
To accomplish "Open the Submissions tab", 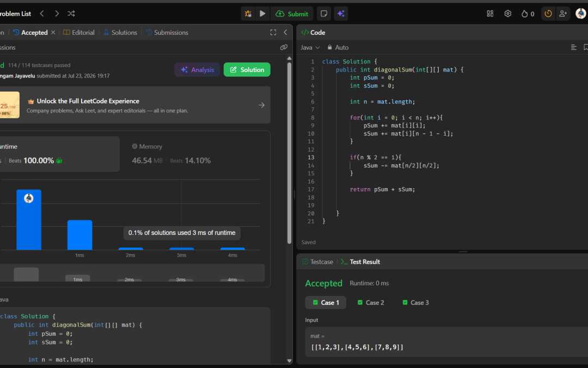I will pyautogui.click(x=167, y=33).
